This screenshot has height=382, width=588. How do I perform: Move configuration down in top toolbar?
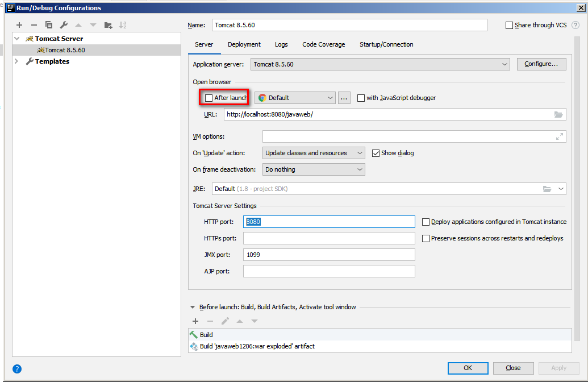pos(93,25)
